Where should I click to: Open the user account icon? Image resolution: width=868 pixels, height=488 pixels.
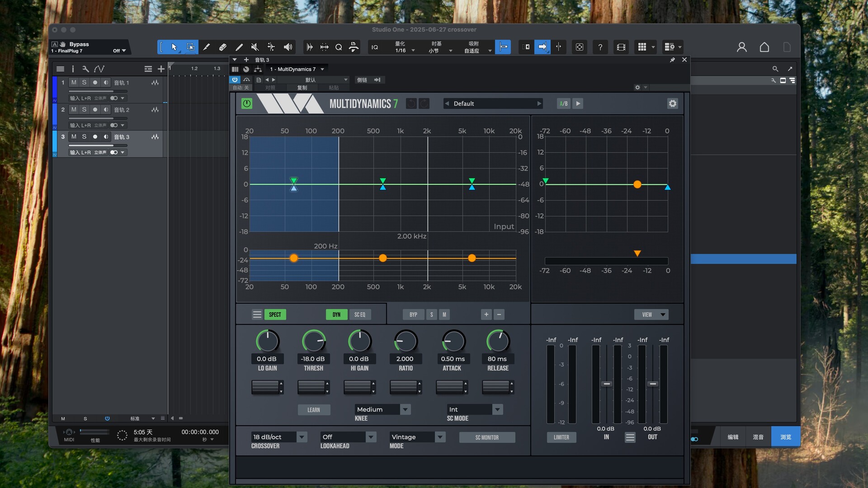[x=742, y=47]
